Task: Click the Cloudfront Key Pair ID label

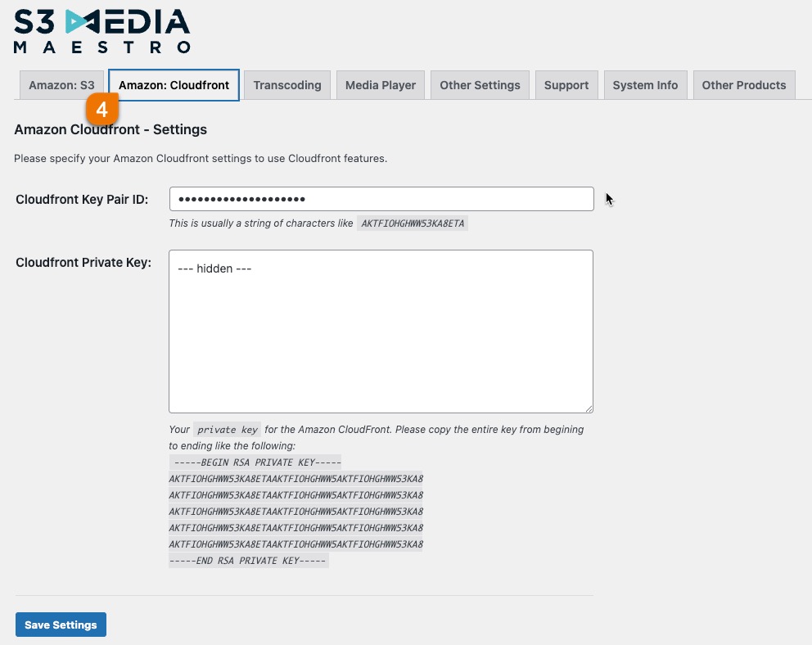Action: [82, 199]
